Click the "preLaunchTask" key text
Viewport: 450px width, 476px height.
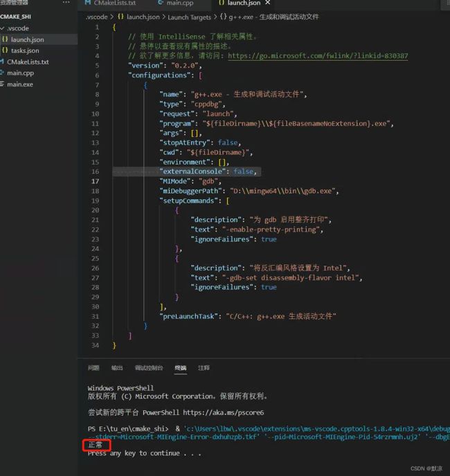(190, 316)
